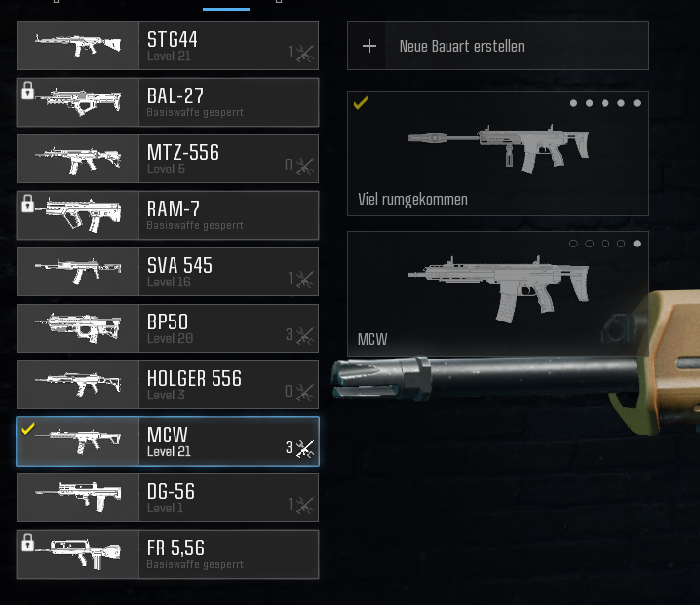Open the Viel rumgekommen build card
This screenshot has height=605, width=700.
pyautogui.click(x=498, y=154)
